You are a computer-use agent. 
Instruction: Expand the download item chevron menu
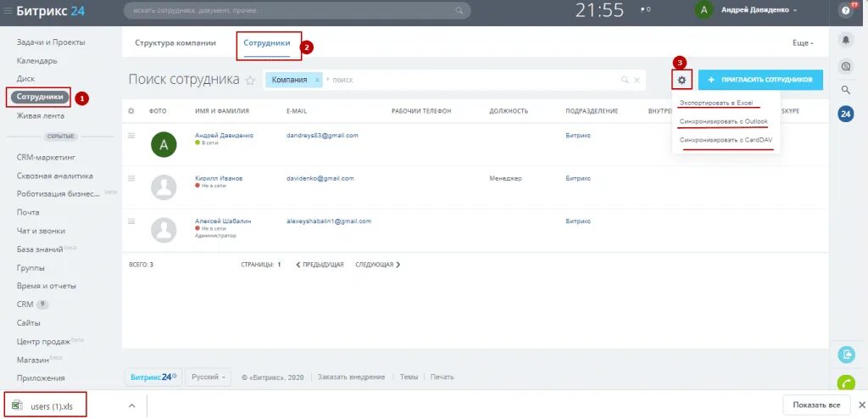131,405
